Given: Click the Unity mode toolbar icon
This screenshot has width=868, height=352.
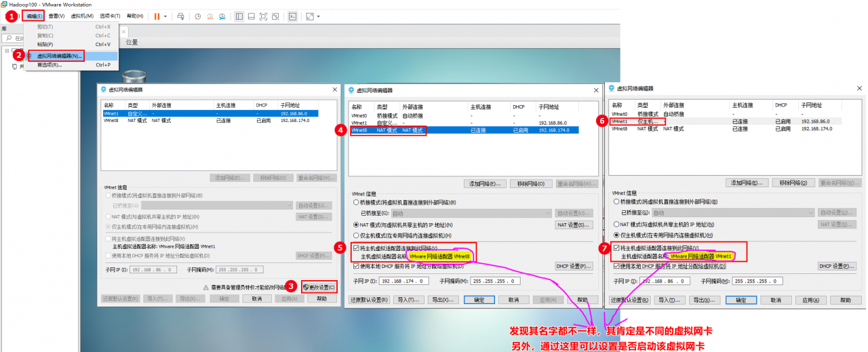Looking at the screenshot, I should 276,16.
